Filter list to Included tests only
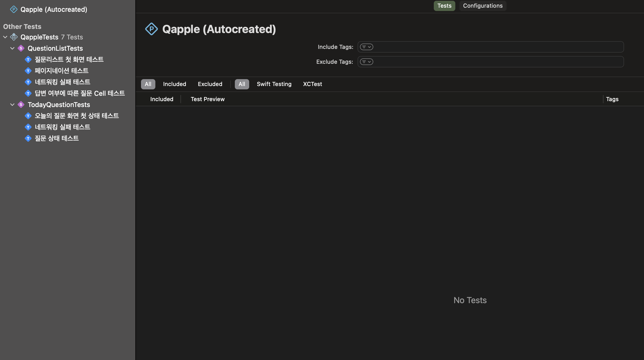 point(174,84)
